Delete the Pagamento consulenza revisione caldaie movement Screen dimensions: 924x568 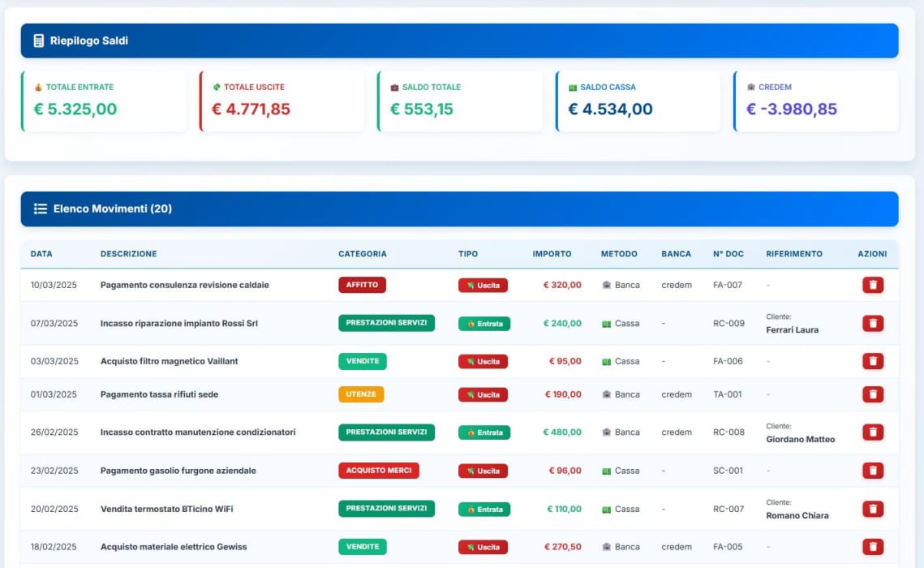click(x=872, y=285)
